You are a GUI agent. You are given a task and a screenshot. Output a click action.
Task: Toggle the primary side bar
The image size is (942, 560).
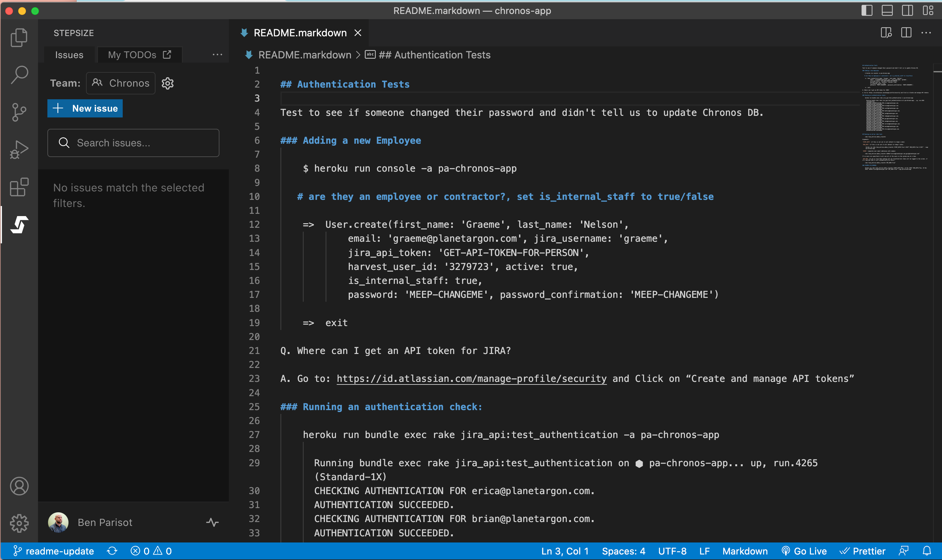[867, 11]
